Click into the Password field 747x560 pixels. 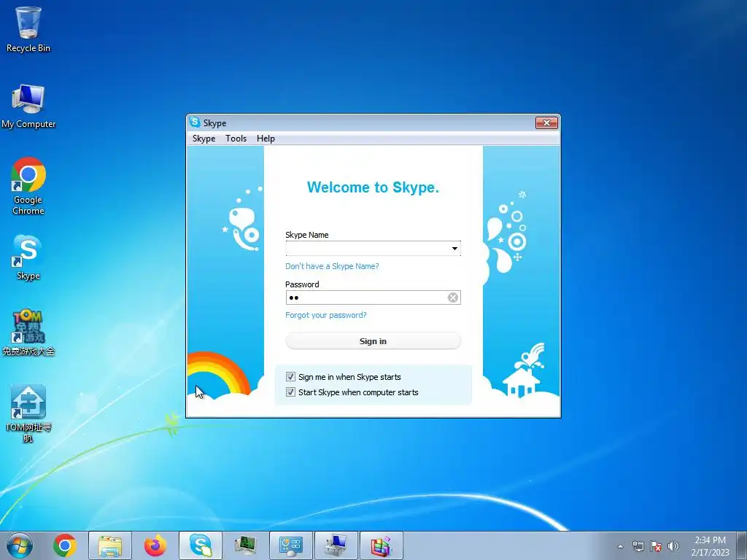coord(373,297)
